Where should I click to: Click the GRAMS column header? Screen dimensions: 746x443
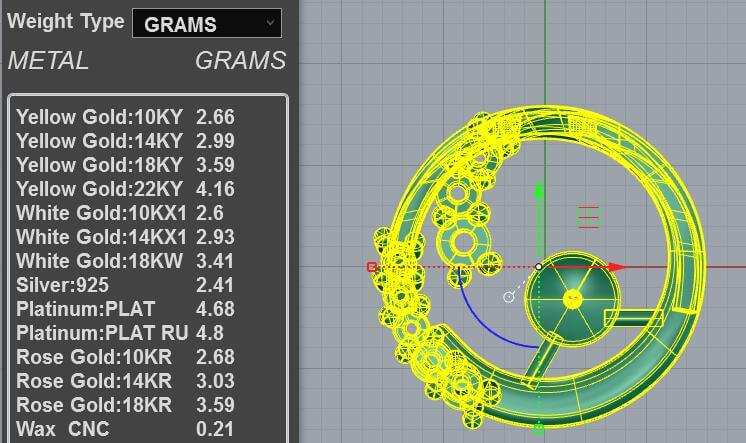point(241,61)
